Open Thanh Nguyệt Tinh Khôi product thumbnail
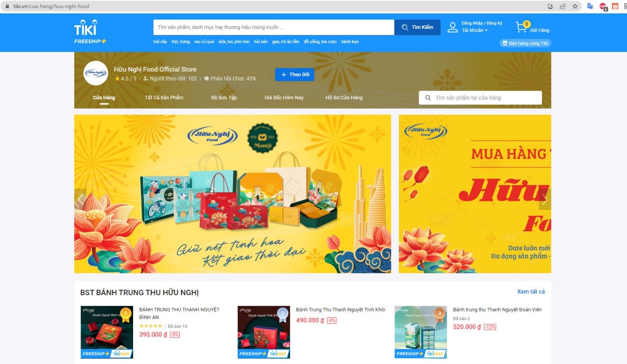 [x=264, y=332]
